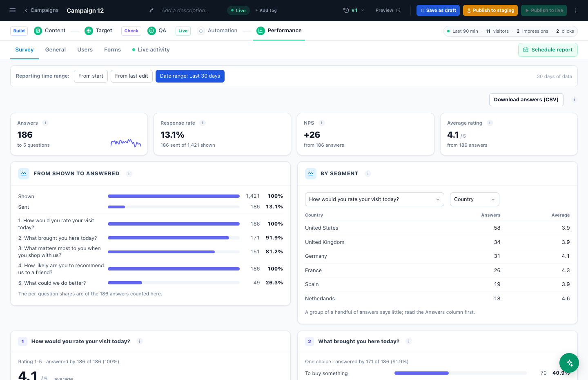Switch to the Users tab
The width and height of the screenshot is (588, 380).
pos(85,50)
